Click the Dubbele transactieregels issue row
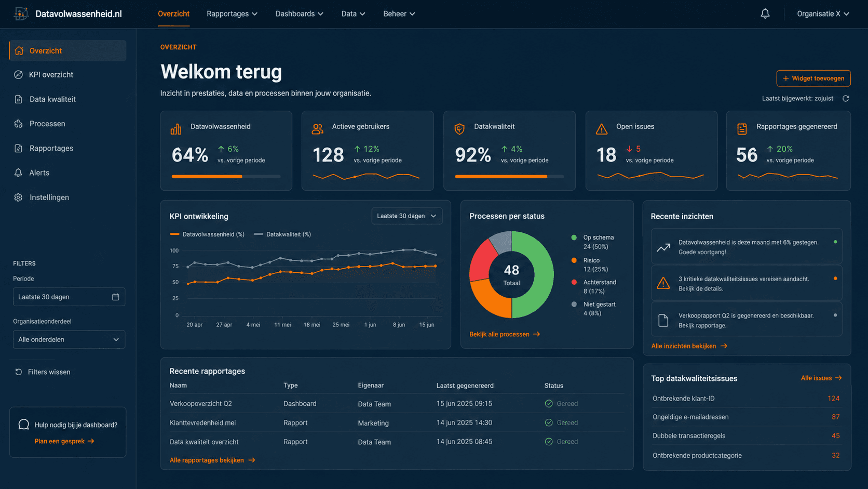 (x=747, y=436)
